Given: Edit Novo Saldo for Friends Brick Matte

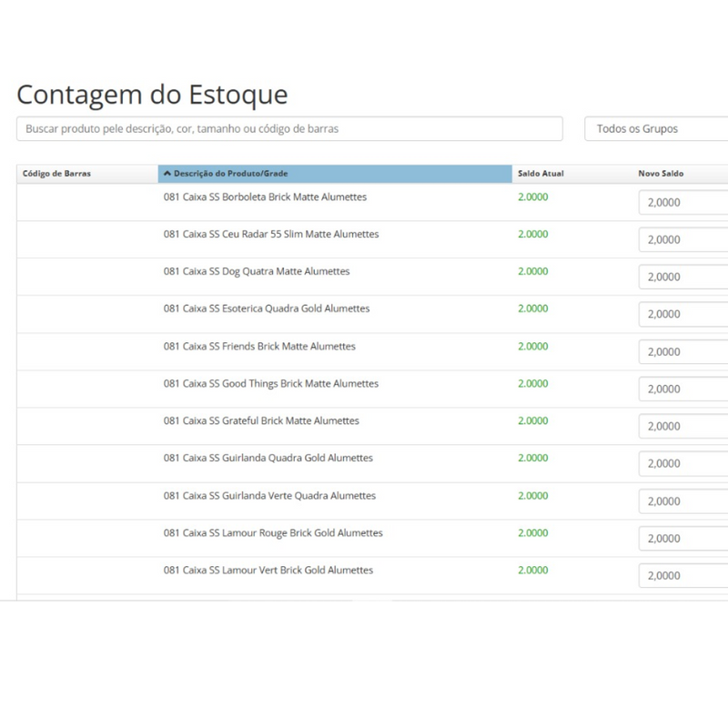Looking at the screenshot, I should tap(682, 352).
